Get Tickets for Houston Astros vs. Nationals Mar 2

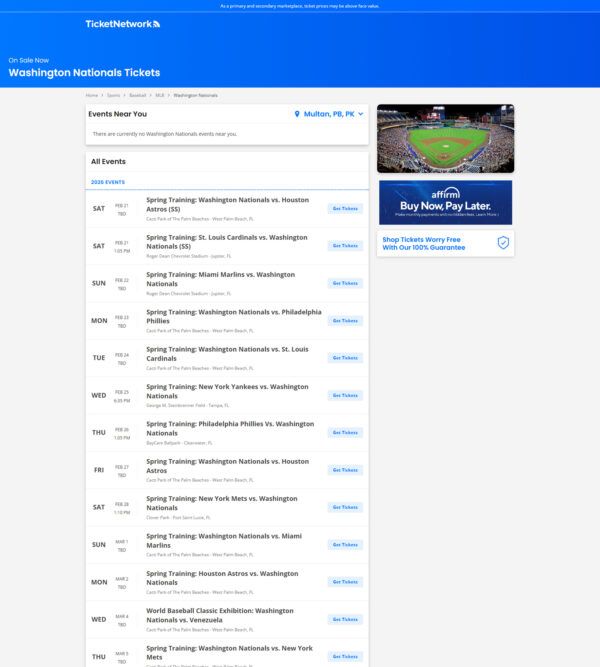(x=345, y=582)
